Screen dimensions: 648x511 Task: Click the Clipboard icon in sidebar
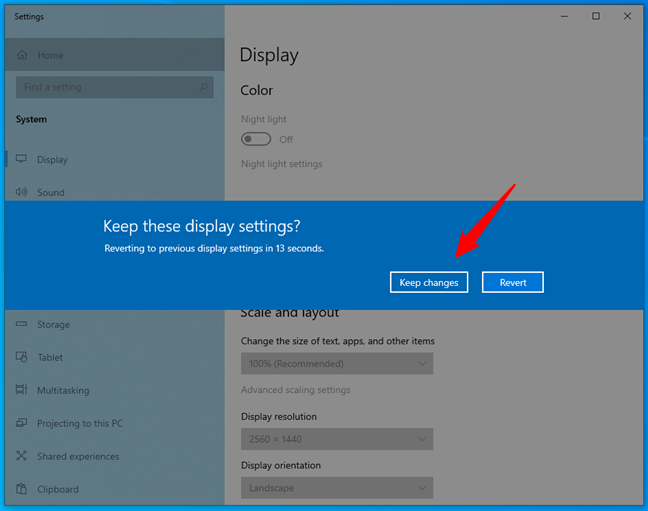(22, 489)
